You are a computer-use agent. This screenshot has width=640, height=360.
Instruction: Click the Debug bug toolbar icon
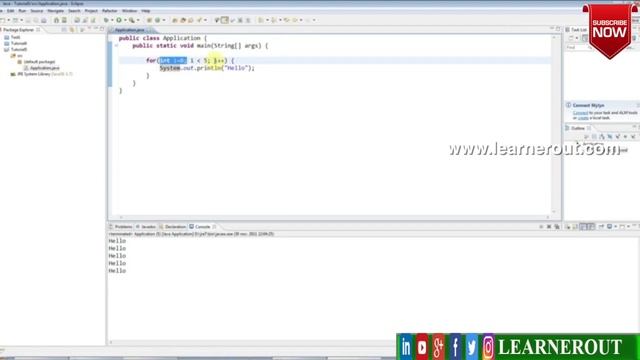(x=106, y=20)
